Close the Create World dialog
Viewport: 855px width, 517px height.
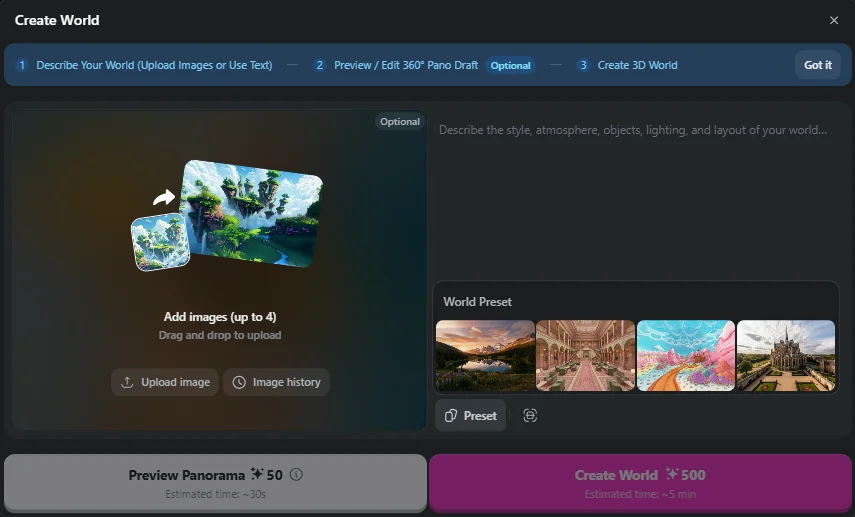click(x=834, y=20)
